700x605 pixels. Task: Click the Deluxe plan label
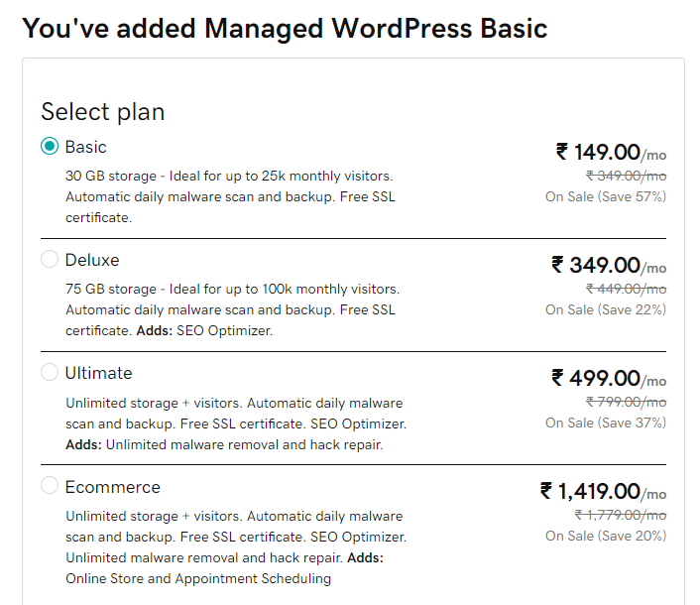point(92,260)
